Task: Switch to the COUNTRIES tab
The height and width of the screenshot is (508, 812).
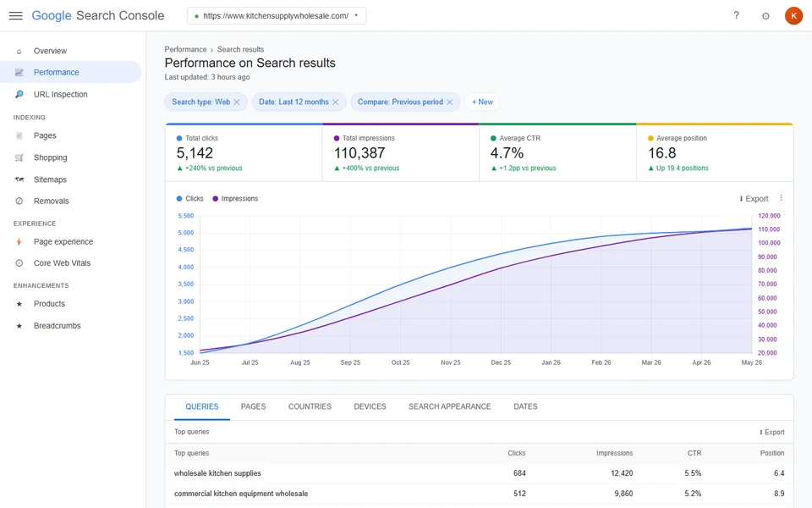Action: (x=310, y=407)
